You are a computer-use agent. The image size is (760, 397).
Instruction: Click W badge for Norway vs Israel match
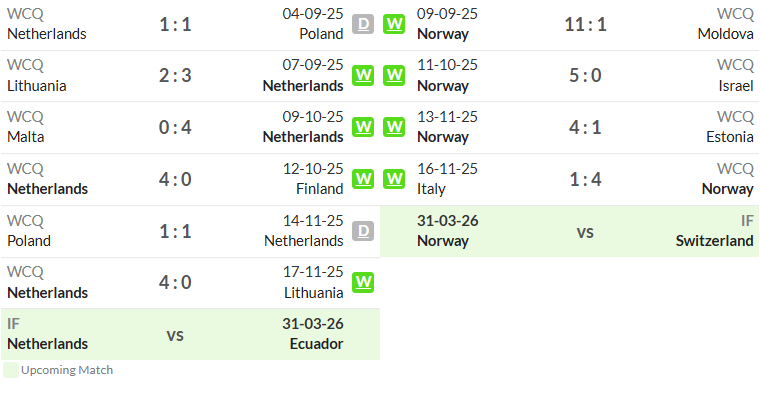click(394, 75)
